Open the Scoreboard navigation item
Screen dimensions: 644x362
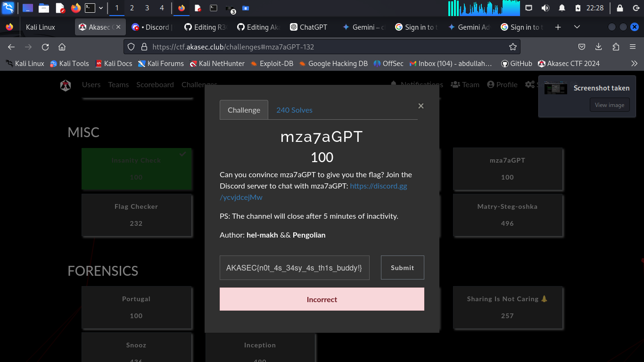pos(155,84)
